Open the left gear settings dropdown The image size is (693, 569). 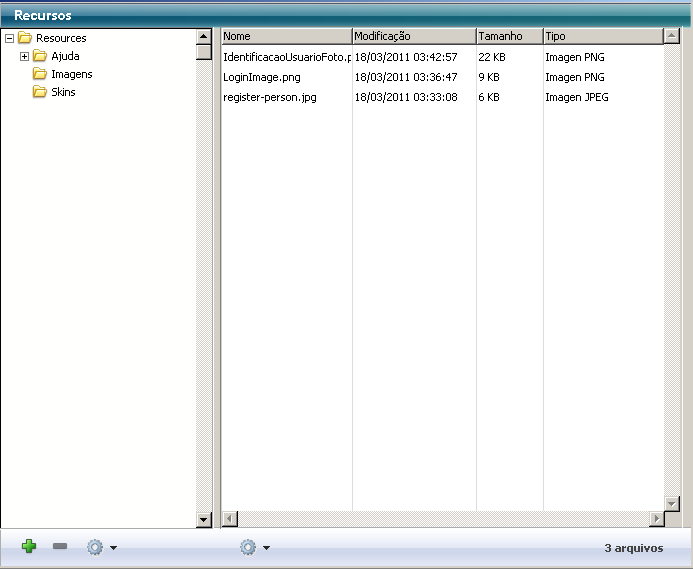point(101,548)
